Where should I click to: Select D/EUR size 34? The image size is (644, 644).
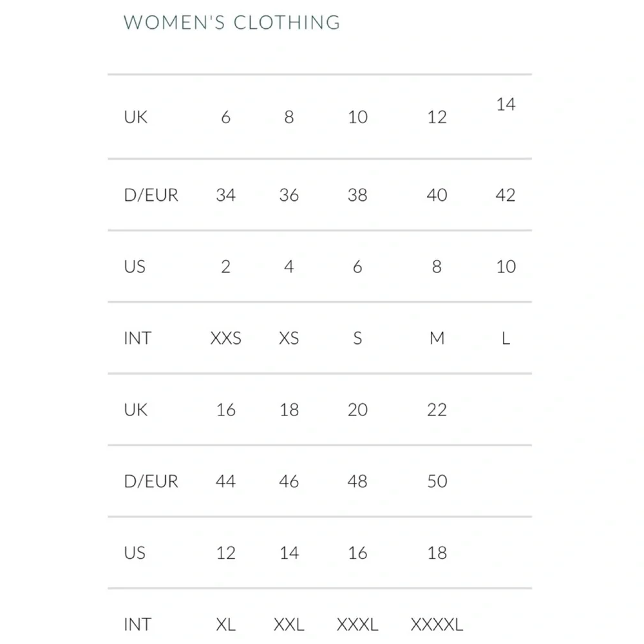click(225, 195)
